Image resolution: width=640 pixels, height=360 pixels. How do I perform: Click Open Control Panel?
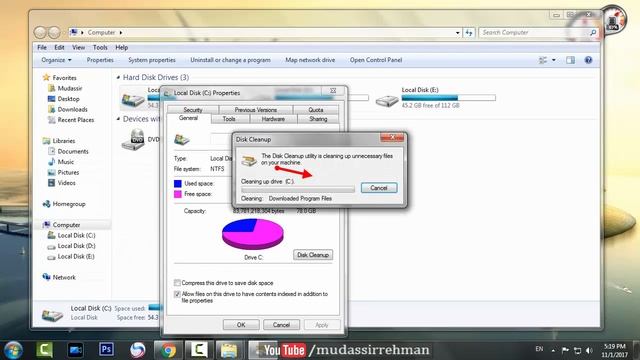click(x=376, y=60)
